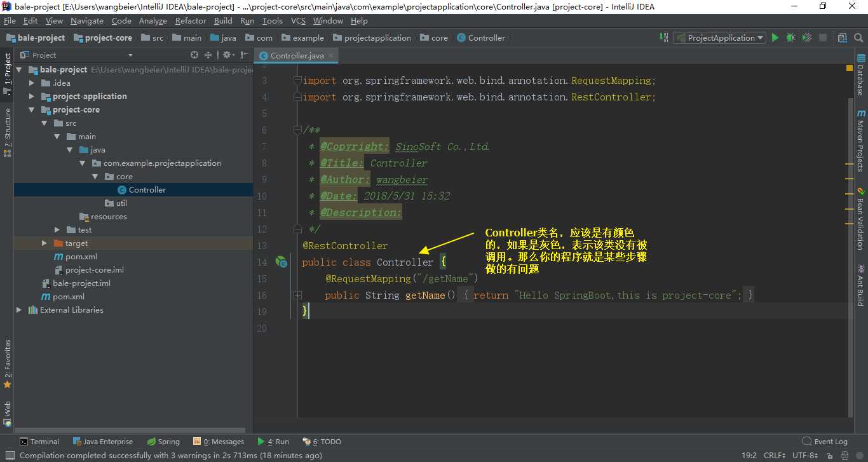Open the Structure side tab
Viewport: 868px width, 462px height.
pos(8,132)
